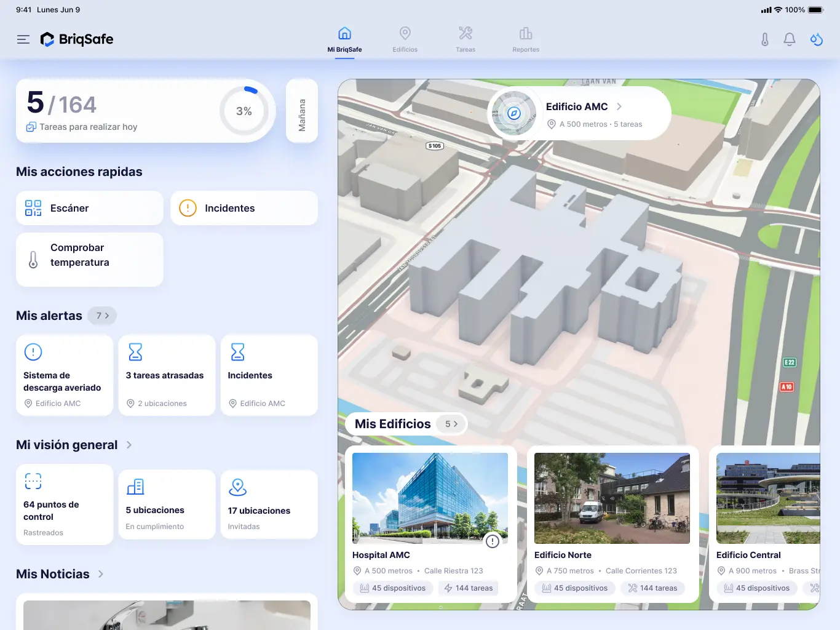Switch to the Edificios tab
This screenshot has height=630, width=840.
tap(405, 40)
